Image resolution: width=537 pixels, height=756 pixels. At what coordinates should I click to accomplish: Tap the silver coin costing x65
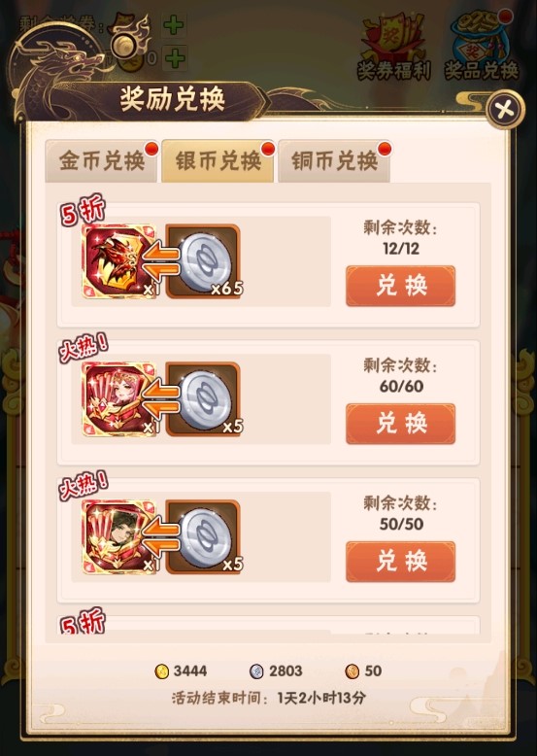tap(203, 261)
